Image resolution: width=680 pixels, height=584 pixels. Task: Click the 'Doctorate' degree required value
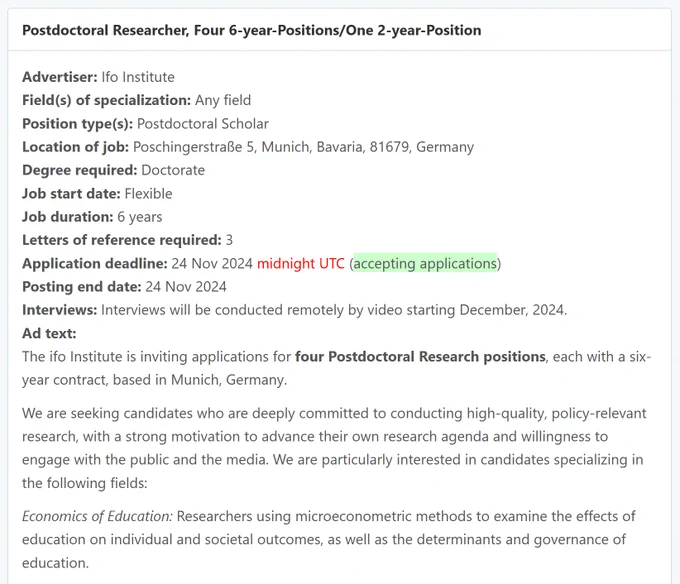coord(173,170)
